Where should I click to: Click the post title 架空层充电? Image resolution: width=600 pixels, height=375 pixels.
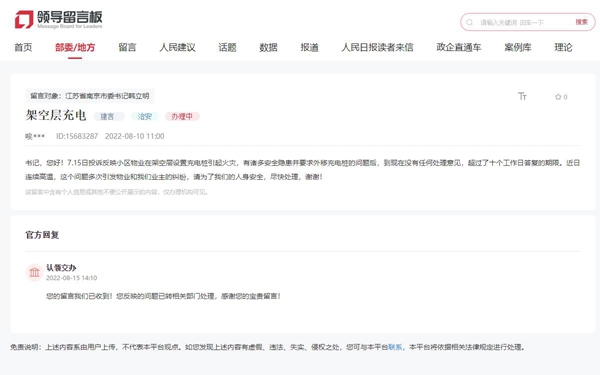[x=56, y=115]
